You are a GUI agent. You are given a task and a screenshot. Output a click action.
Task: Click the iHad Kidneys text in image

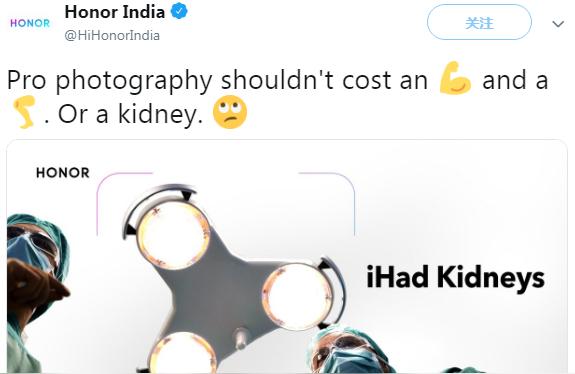455,278
